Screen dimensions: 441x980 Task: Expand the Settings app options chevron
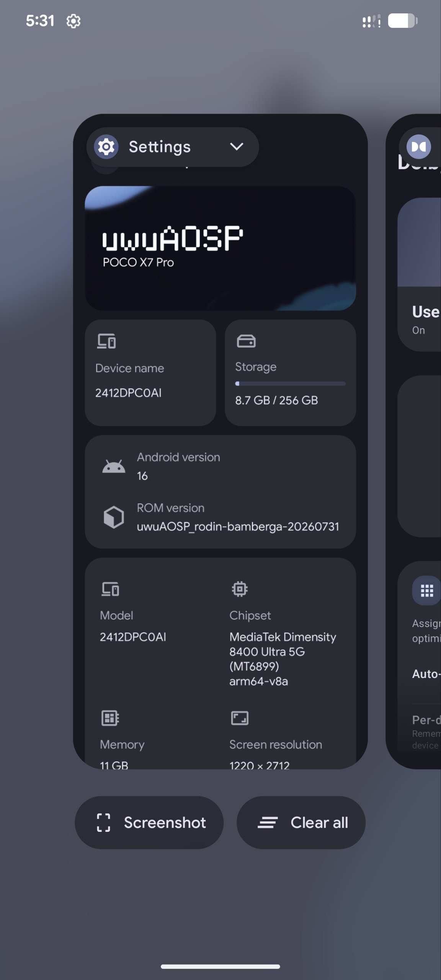pos(237,146)
